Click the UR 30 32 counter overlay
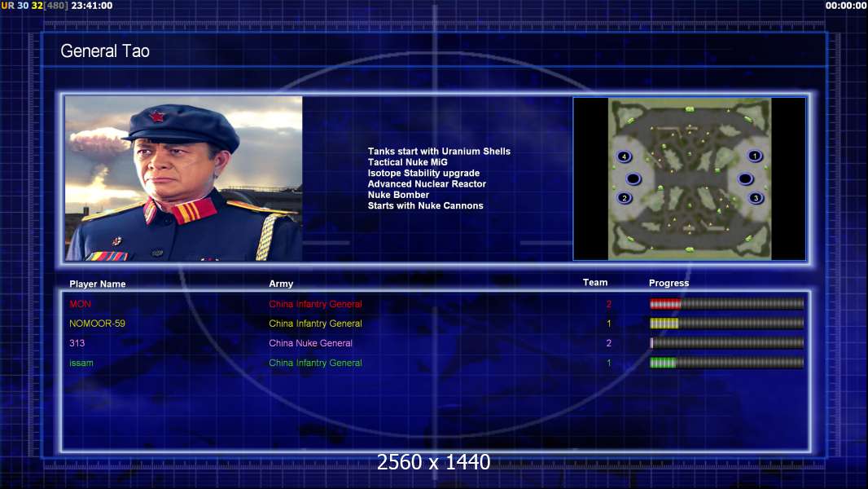Screen dimensions: 868x489 point(22,6)
